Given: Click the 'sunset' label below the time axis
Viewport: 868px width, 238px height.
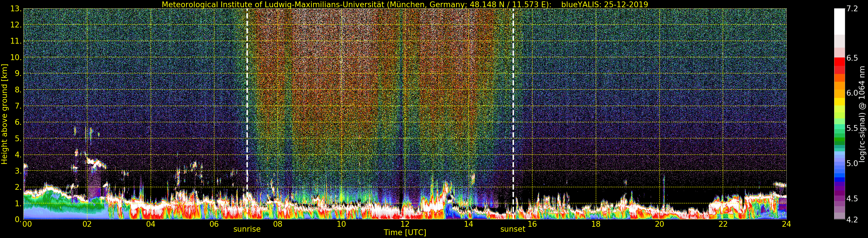Looking at the screenshot, I should [x=513, y=229].
